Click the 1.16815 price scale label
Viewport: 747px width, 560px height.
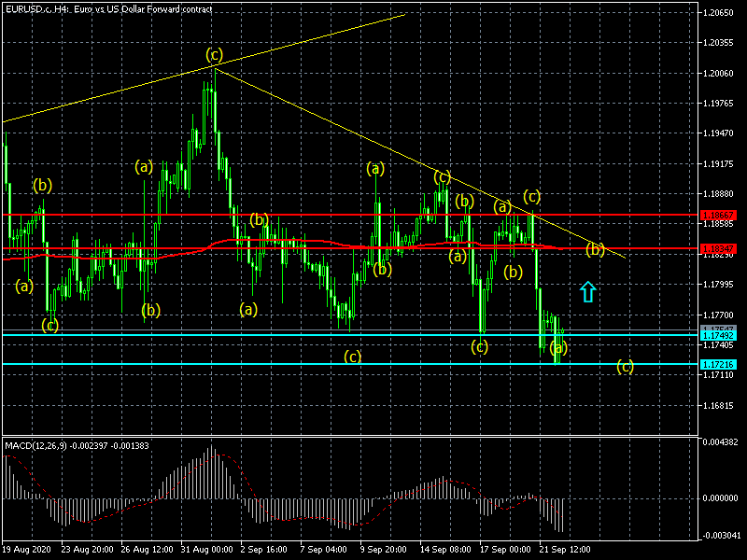click(x=721, y=406)
